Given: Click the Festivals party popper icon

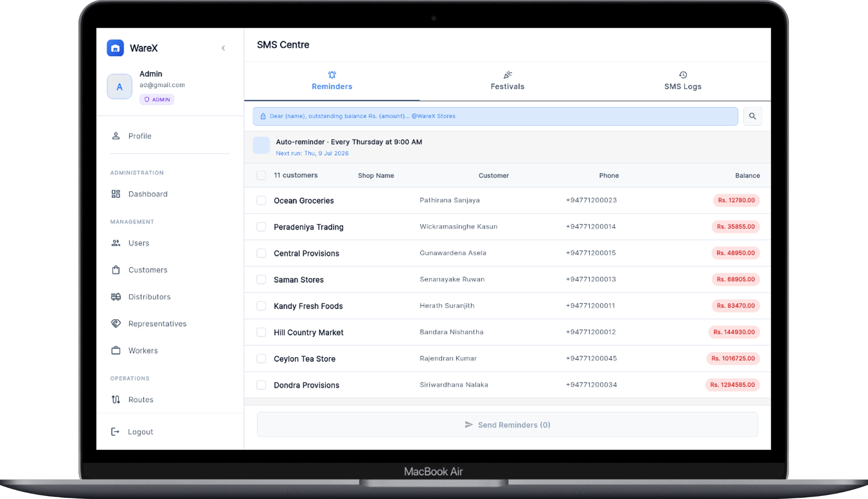Looking at the screenshot, I should (508, 75).
